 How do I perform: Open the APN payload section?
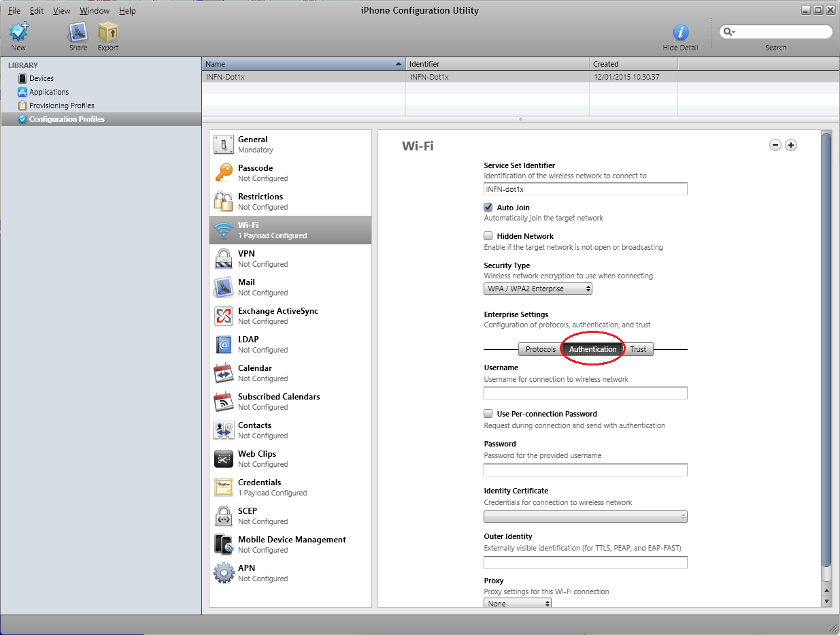tap(290, 573)
